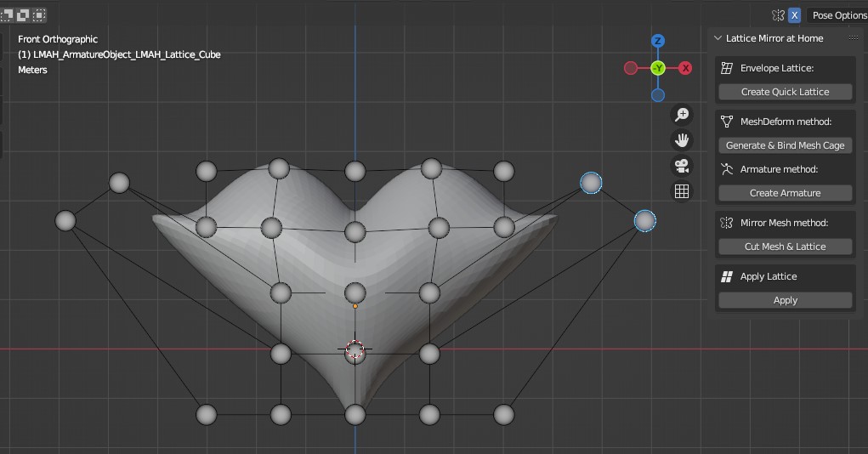Click the magnifier zoom view icon
Screen dimensions: 868x454
(682, 115)
